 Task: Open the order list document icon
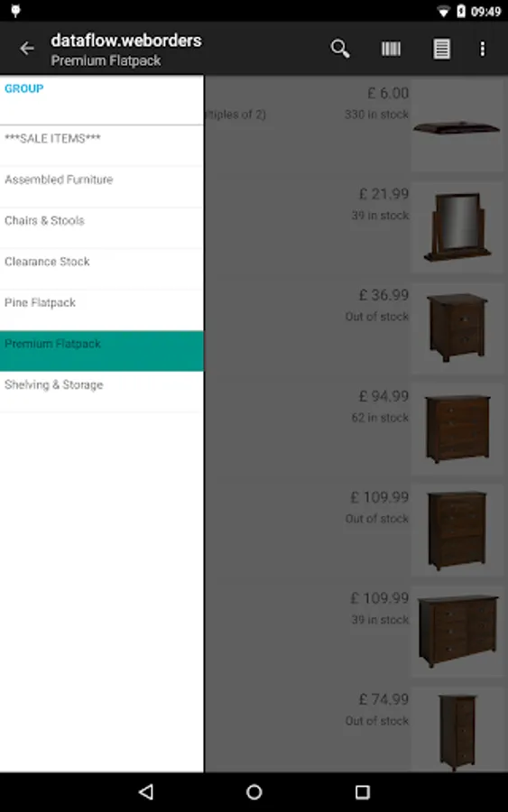[x=441, y=49]
